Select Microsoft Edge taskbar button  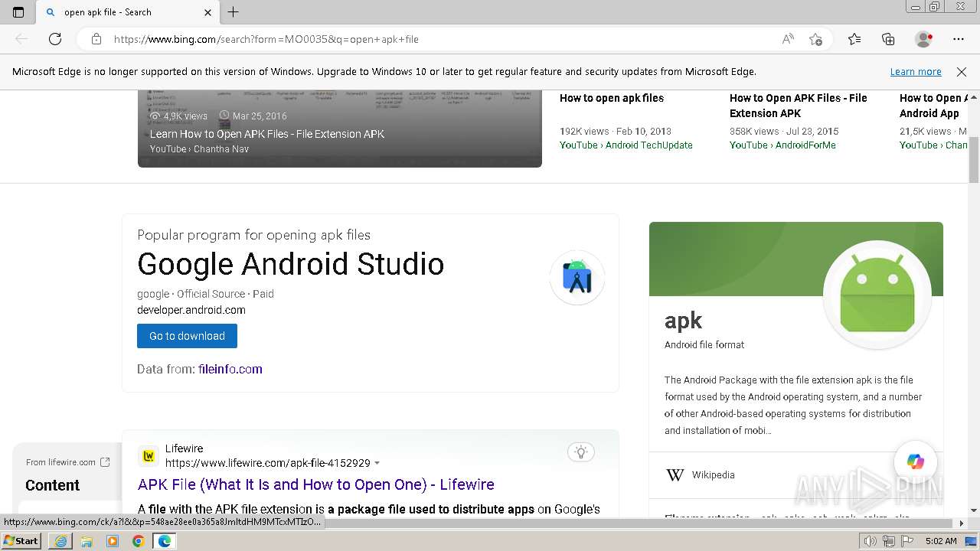(x=165, y=541)
